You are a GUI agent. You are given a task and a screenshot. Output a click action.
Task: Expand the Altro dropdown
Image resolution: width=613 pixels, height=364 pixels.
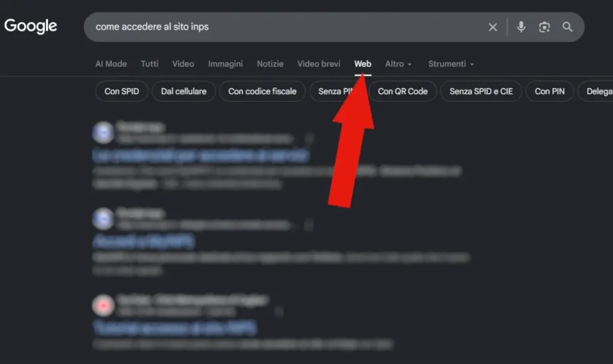coord(398,63)
